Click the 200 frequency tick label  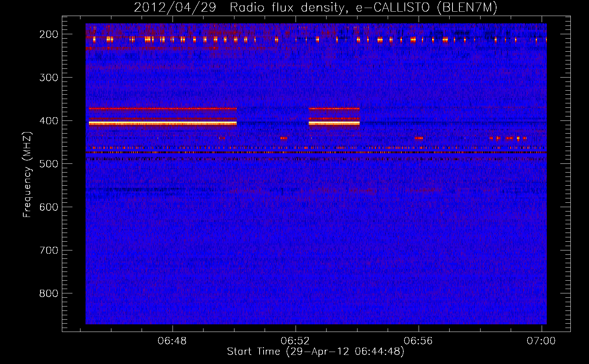click(x=49, y=34)
